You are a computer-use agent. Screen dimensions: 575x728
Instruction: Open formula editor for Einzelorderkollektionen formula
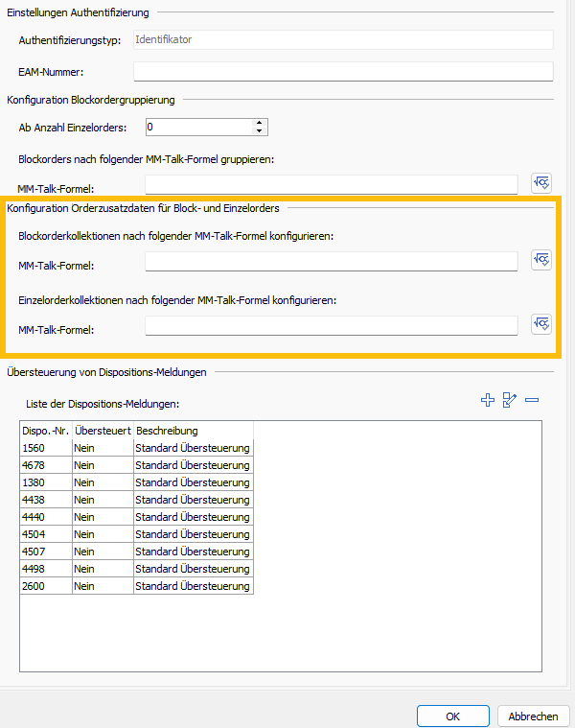[x=542, y=325]
